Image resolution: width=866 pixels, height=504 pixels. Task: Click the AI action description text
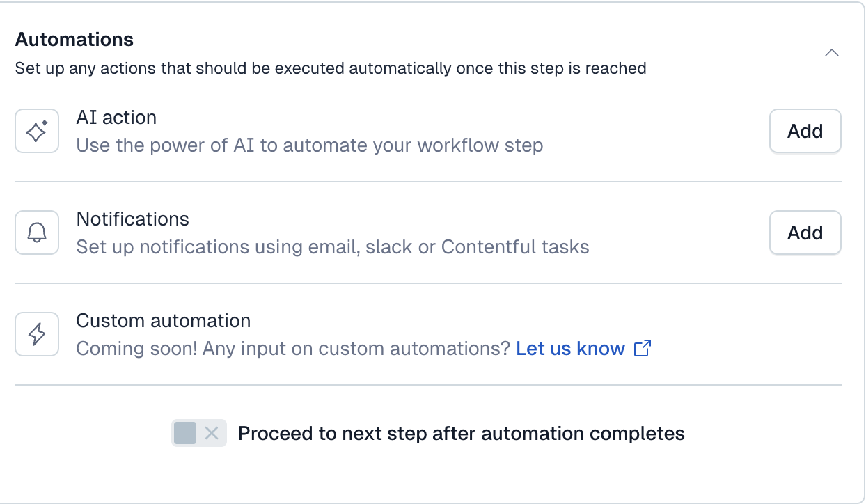309,145
